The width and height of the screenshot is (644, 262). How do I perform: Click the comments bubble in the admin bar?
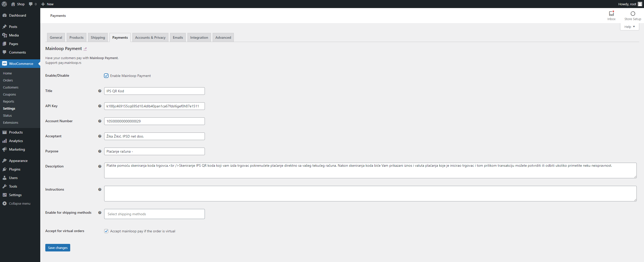[x=31, y=4]
